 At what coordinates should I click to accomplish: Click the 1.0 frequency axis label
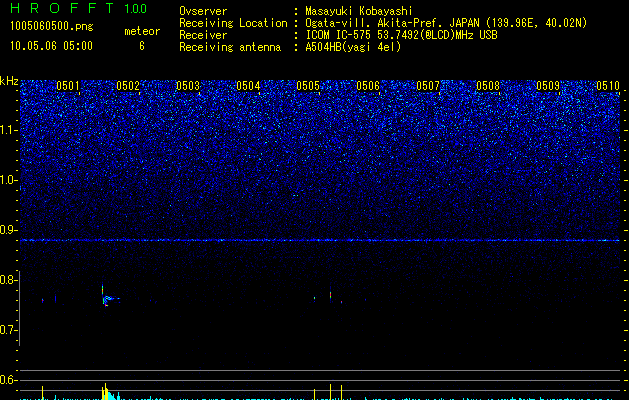9,180
